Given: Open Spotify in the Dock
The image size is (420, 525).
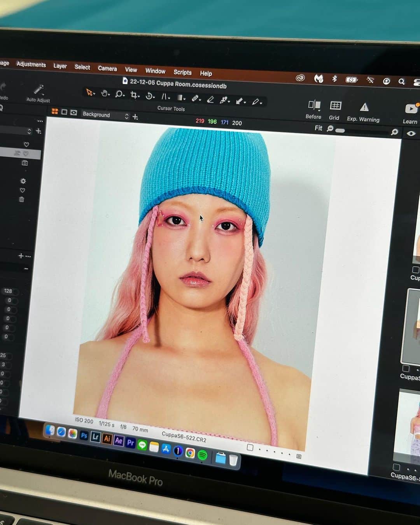Looking at the screenshot, I should [202, 455].
